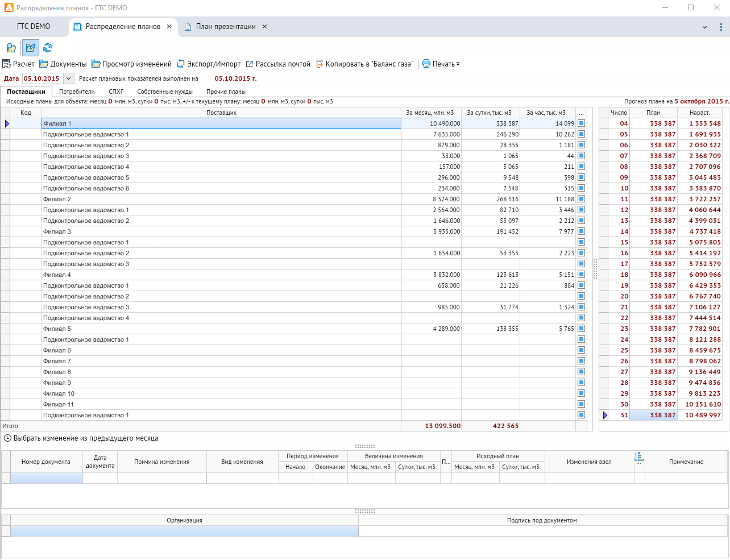Toggle the highlighted edit mode icon

tap(31, 48)
